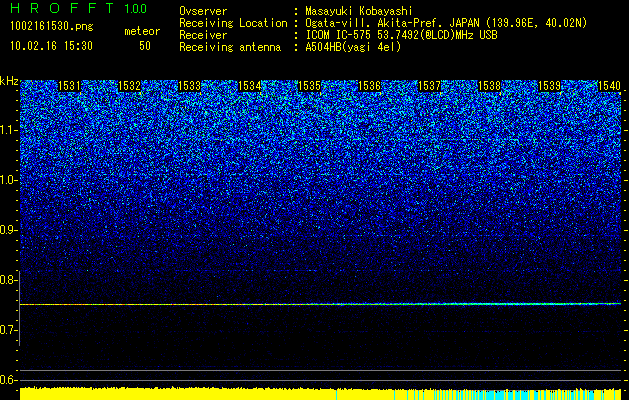Select the 1533 time marker
629x400 pixels.
pos(189,86)
